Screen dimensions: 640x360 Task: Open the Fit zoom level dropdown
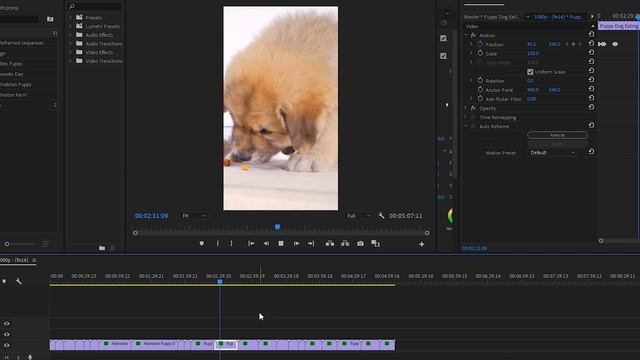[x=194, y=216]
